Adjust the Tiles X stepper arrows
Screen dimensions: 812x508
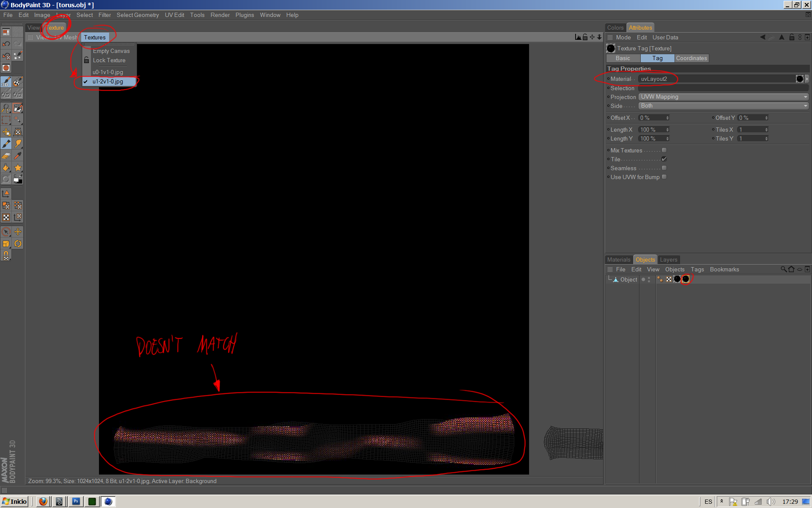[x=766, y=130]
